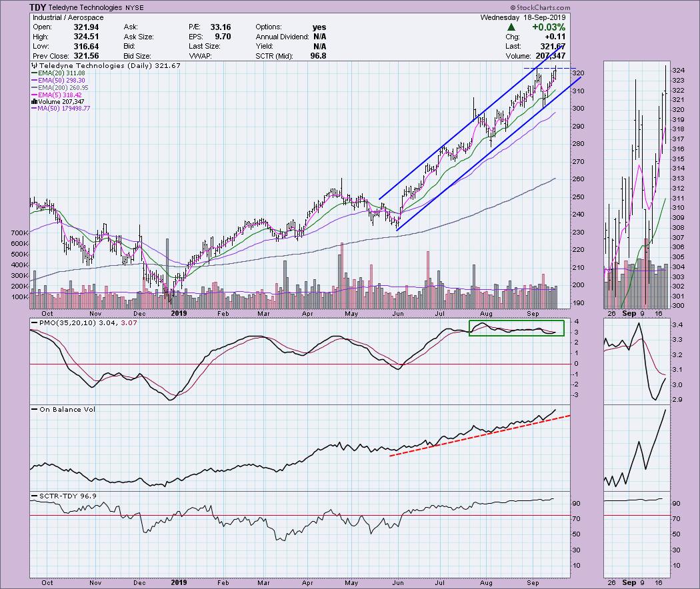Click the P/E ratio value 33.16
The width and height of the screenshot is (700, 589).
221,27
